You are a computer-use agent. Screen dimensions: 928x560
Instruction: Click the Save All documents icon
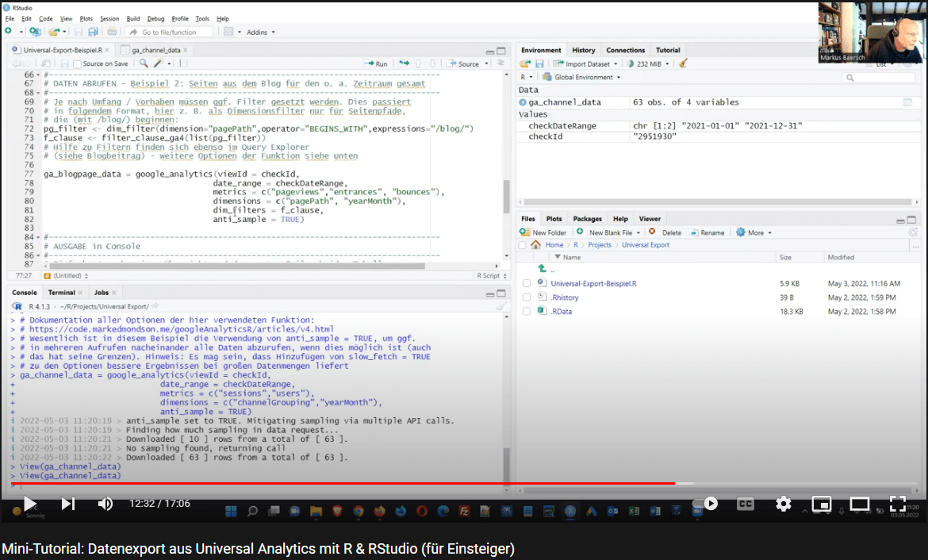(x=93, y=32)
